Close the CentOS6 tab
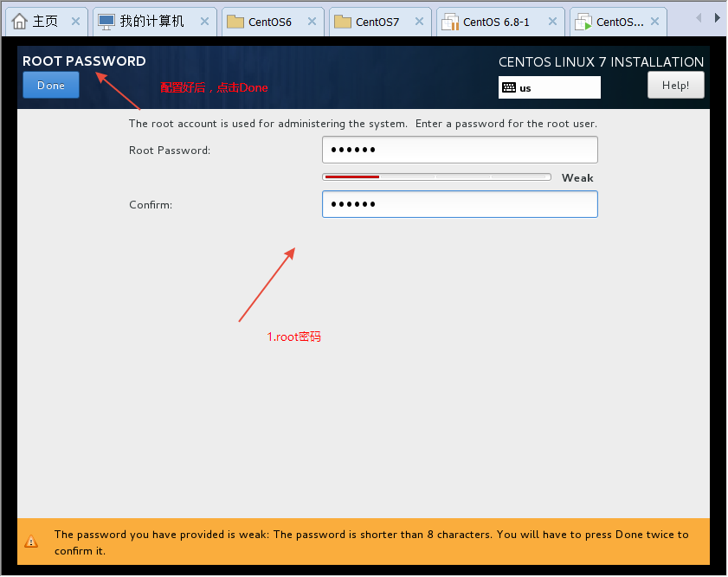The width and height of the screenshot is (728, 577). click(x=312, y=22)
